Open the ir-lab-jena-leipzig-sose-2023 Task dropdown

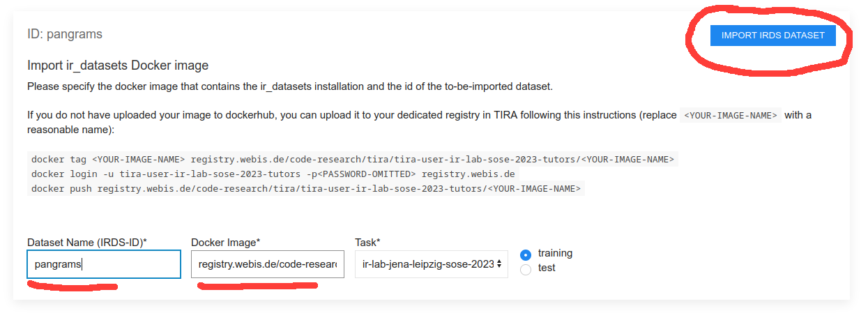click(x=432, y=264)
